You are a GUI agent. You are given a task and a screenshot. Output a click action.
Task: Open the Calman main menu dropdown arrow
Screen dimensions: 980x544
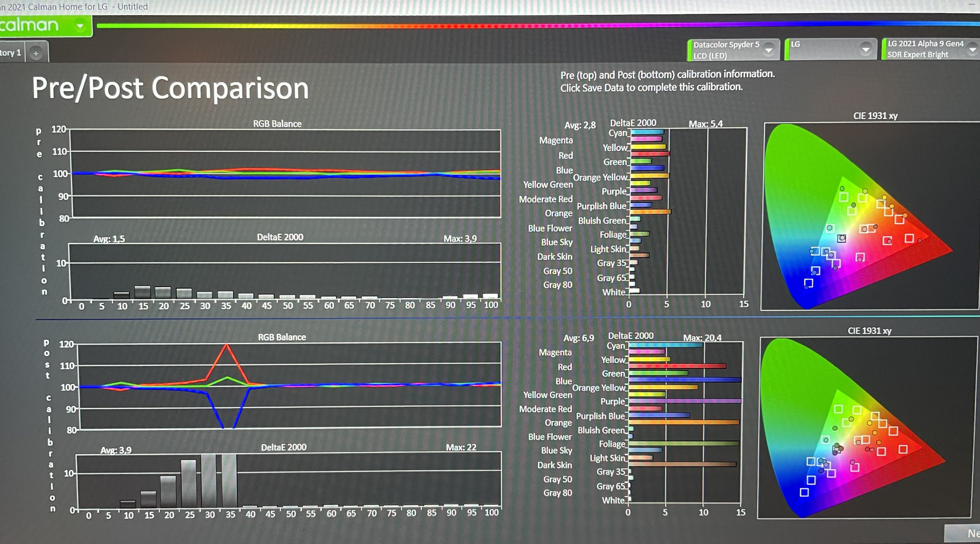(x=80, y=26)
